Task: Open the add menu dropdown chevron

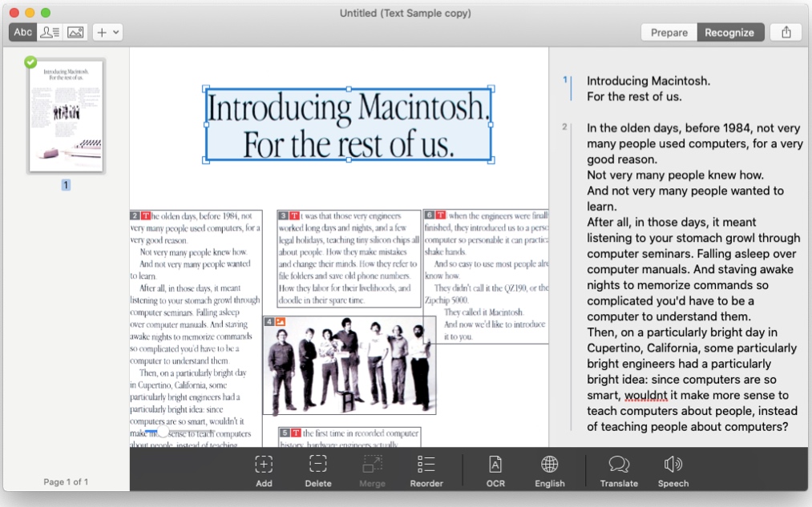Action: pyautogui.click(x=116, y=32)
